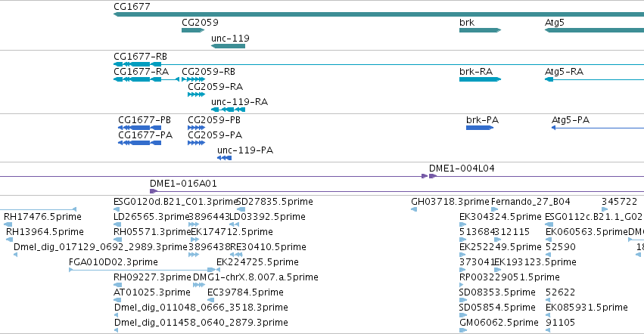Click the CG2059 gene glyph
Screen dimensions: 644x334
(193, 30)
